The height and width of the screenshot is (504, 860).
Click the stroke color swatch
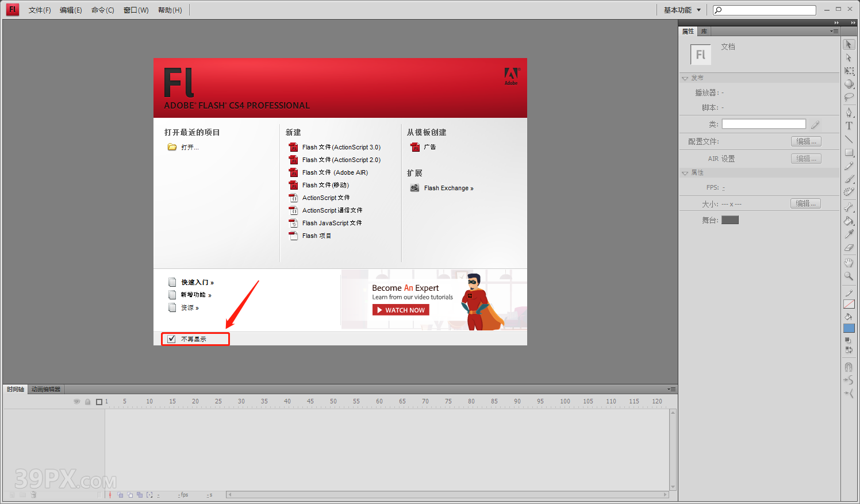(849, 304)
